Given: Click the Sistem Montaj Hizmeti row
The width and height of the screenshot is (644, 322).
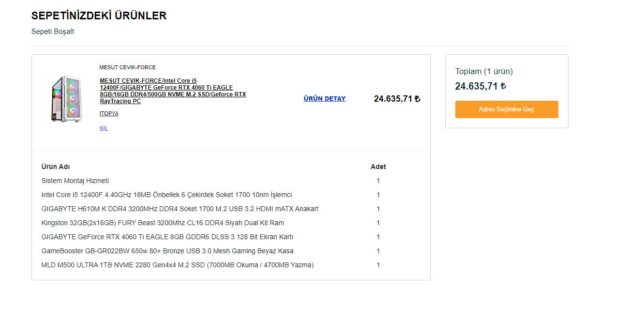Looking at the screenshot, I should (x=75, y=181).
